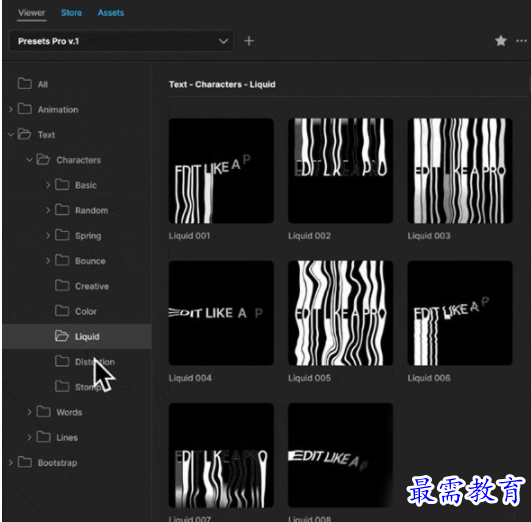Click the Bootstrap folder icon
Image resolution: width=531 pixels, height=522 pixels.
click(x=25, y=462)
